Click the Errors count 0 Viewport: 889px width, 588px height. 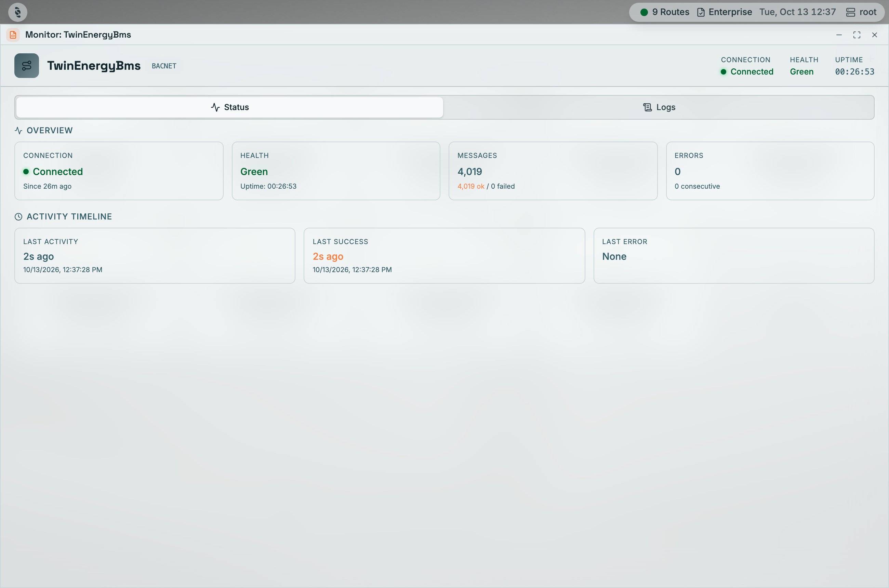[677, 172]
